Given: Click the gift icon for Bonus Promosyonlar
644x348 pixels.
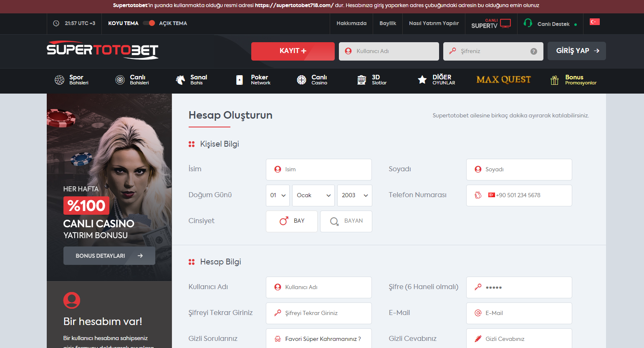Looking at the screenshot, I should click(x=554, y=80).
